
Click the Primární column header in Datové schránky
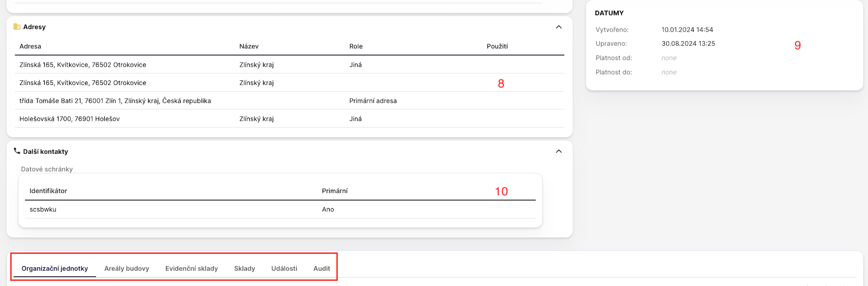point(335,191)
